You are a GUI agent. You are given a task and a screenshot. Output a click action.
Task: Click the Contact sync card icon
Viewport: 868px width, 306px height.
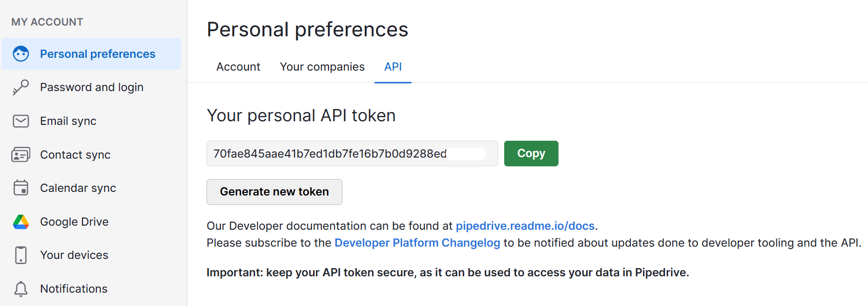[x=20, y=155]
